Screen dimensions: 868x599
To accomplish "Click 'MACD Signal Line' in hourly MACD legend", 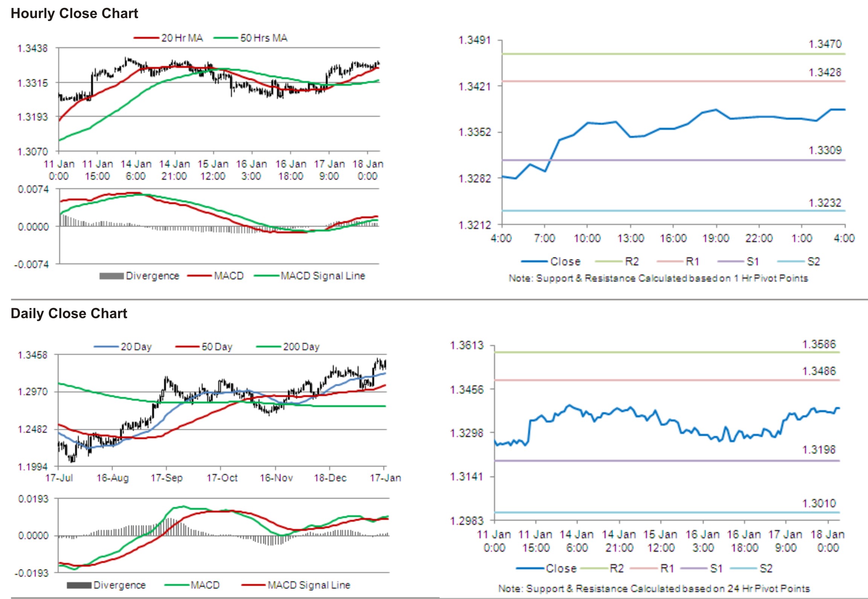I will (x=323, y=276).
